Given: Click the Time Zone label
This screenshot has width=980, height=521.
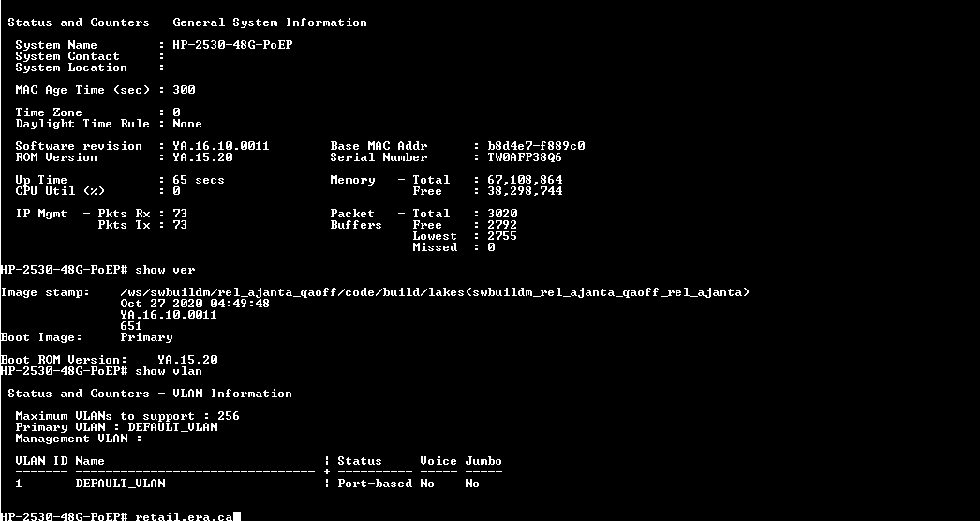Looking at the screenshot, I should pos(48,112).
